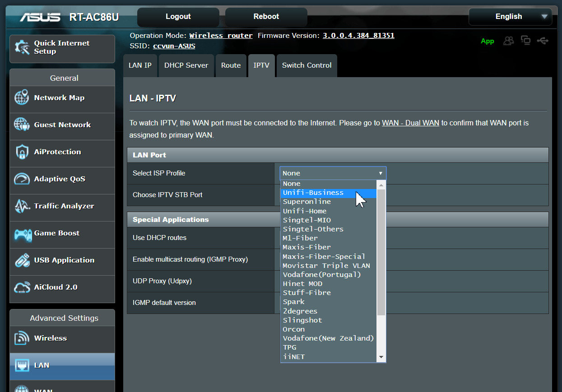Choose Vodafone(Portugal) ISP profile
This screenshot has width=562, height=392.
(329, 275)
